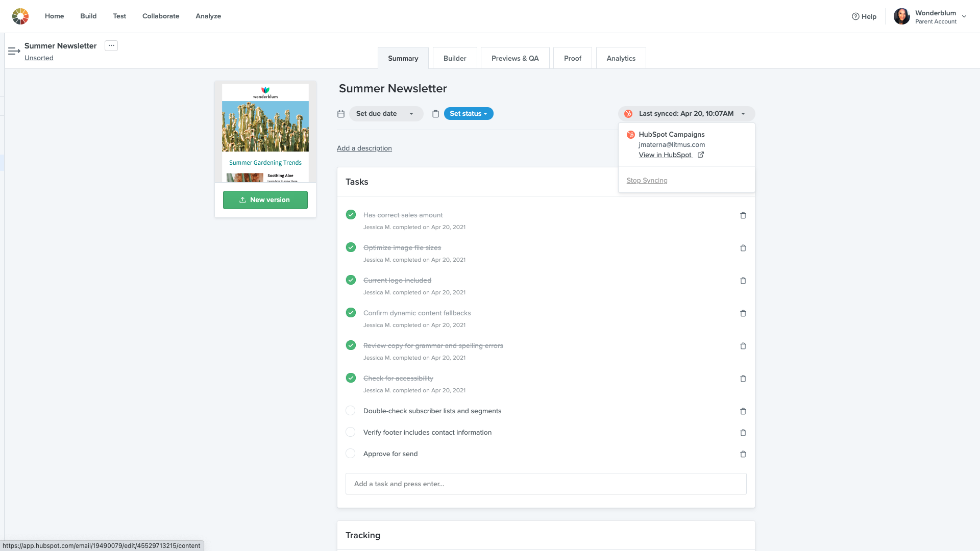Viewport: 980px width, 551px height.
Task: Click the Stop Syncing link
Action: coord(647,181)
